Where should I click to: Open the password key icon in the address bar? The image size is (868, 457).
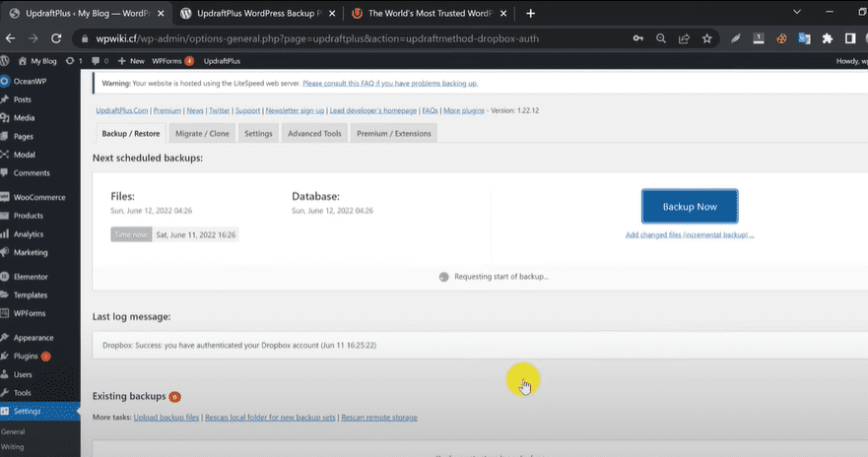tap(638, 38)
